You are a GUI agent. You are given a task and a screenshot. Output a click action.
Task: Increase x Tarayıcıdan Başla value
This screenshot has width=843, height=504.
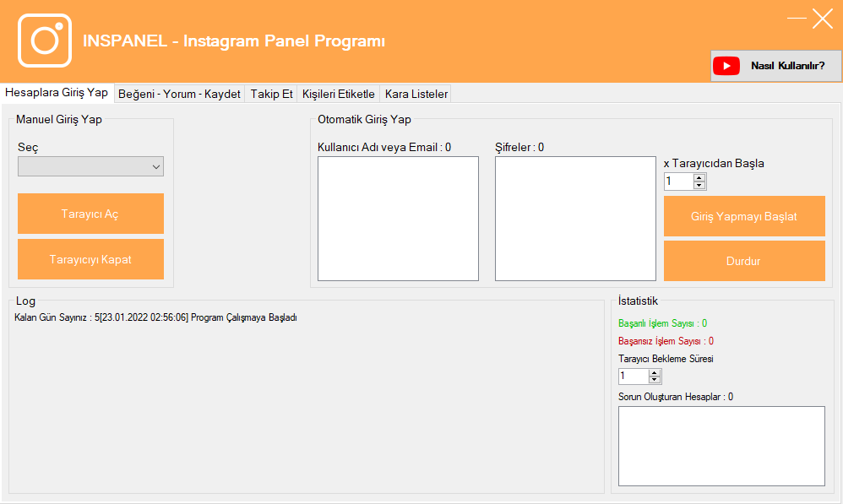pyautogui.click(x=699, y=178)
